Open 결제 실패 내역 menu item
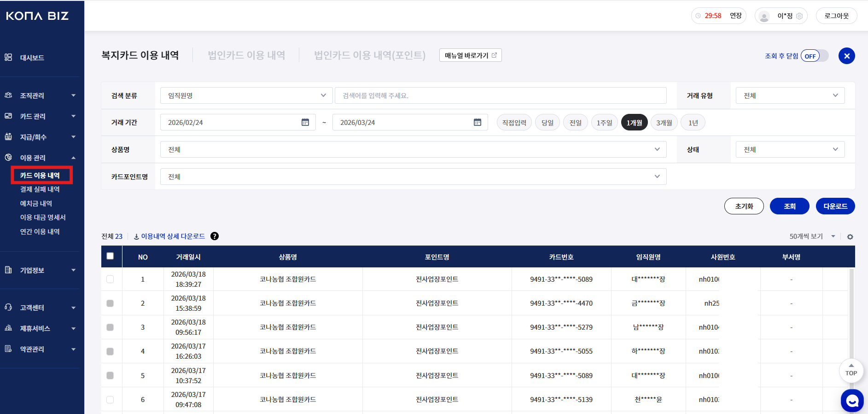Screen dimensions: 868x414 coord(40,189)
